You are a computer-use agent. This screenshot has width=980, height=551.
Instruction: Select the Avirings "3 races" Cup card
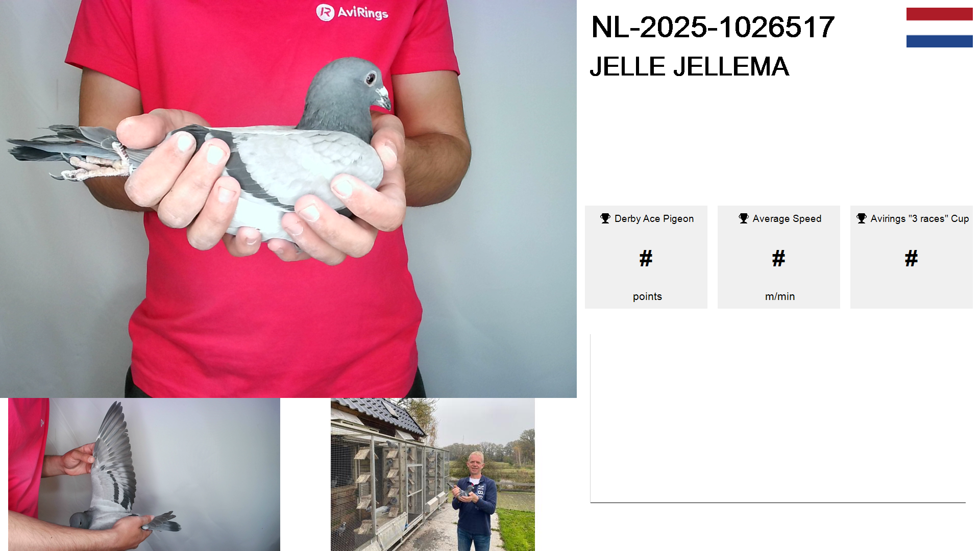pyautogui.click(x=912, y=257)
